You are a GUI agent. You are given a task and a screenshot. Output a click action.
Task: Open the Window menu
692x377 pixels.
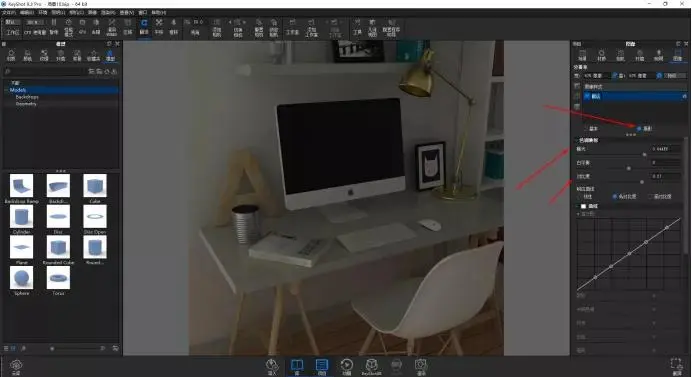tap(143, 12)
